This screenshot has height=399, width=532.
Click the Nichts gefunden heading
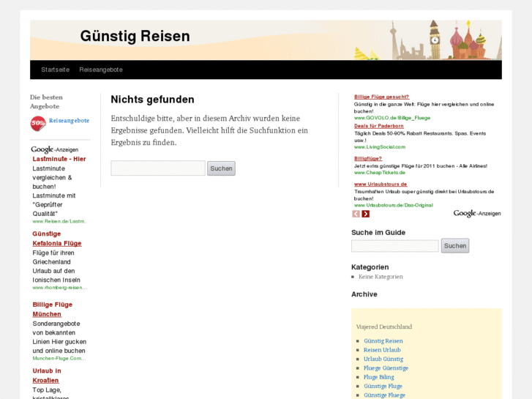pos(153,100)
